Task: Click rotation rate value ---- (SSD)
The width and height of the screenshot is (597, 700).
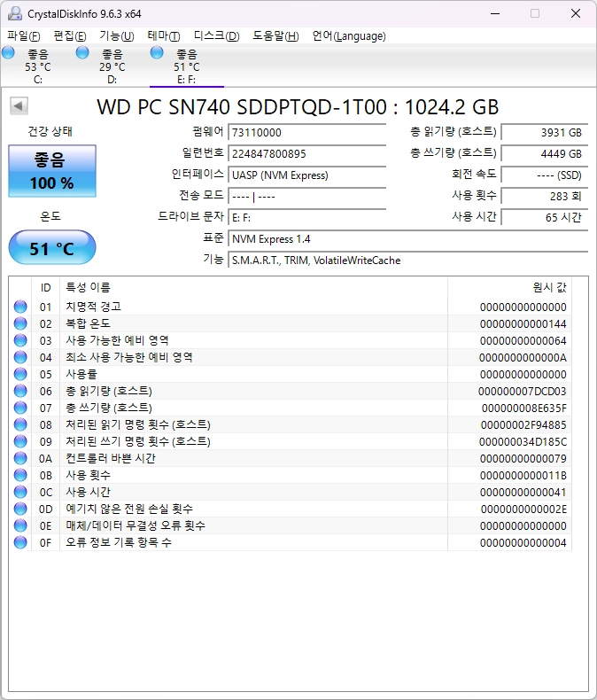Action: 545,175
